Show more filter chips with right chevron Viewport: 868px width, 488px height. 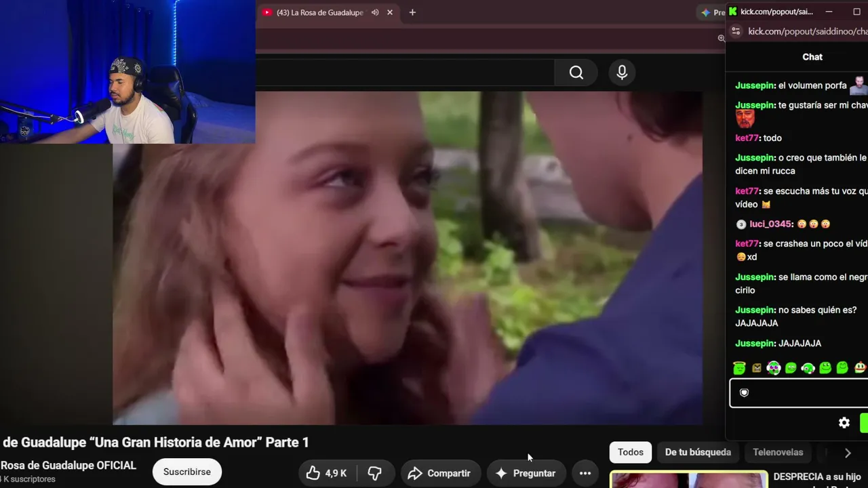click(x=848, y=453)
